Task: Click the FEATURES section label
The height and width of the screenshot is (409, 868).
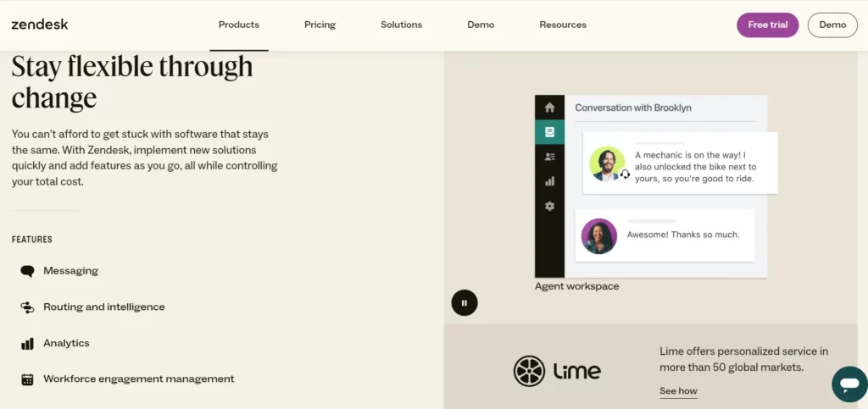Action: 32,240
